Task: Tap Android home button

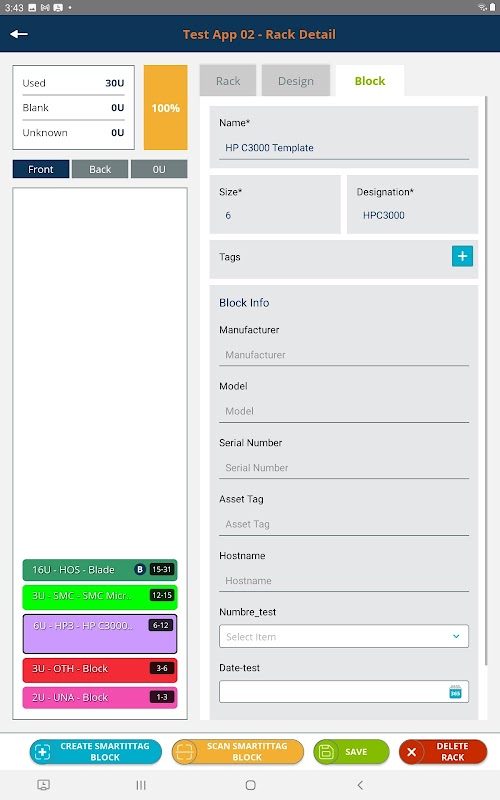Action: [x=251, y=785]
